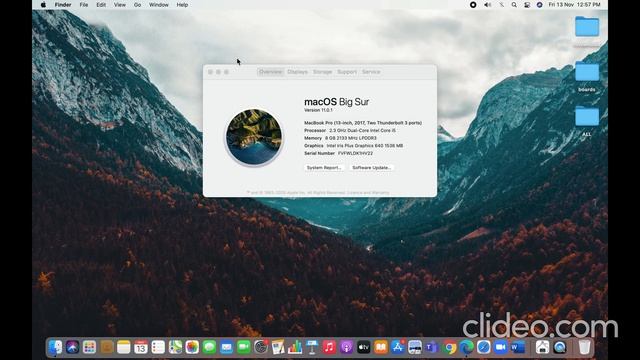Switch to the Service tab
Screen dimensions: 640x360
pos(371,72)
